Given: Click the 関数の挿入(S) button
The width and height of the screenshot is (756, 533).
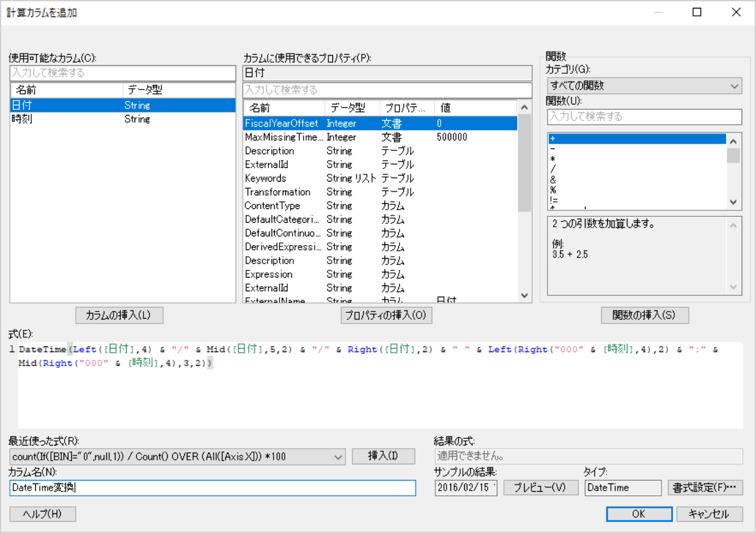Looking at the screenshot, I should [644, 315].
